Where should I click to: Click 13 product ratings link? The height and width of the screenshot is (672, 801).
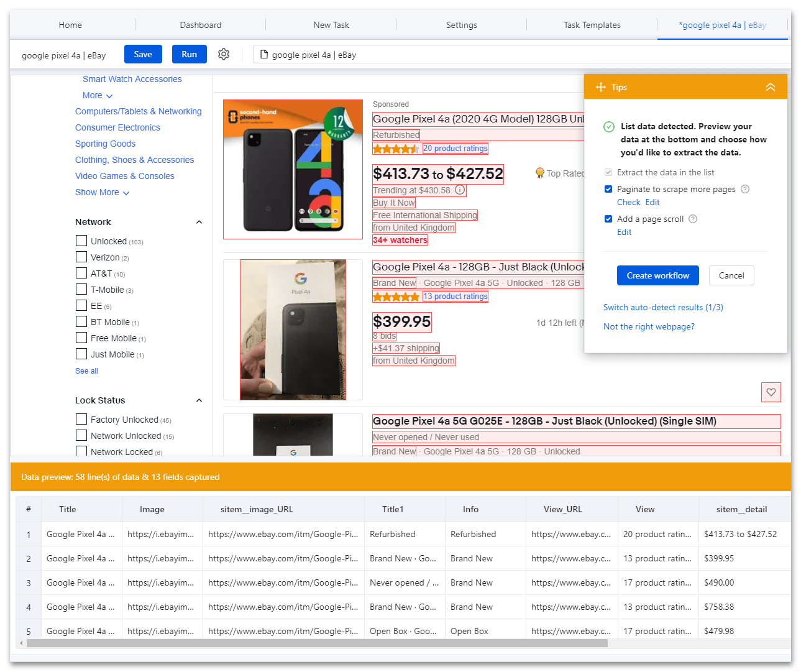[455, 297]
